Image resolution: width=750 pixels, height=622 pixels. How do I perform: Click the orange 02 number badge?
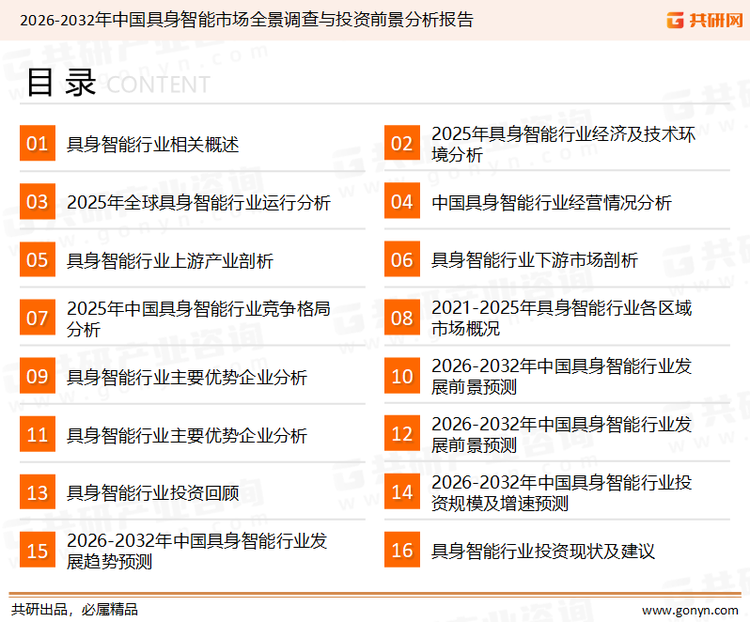(x=401, y=144)
